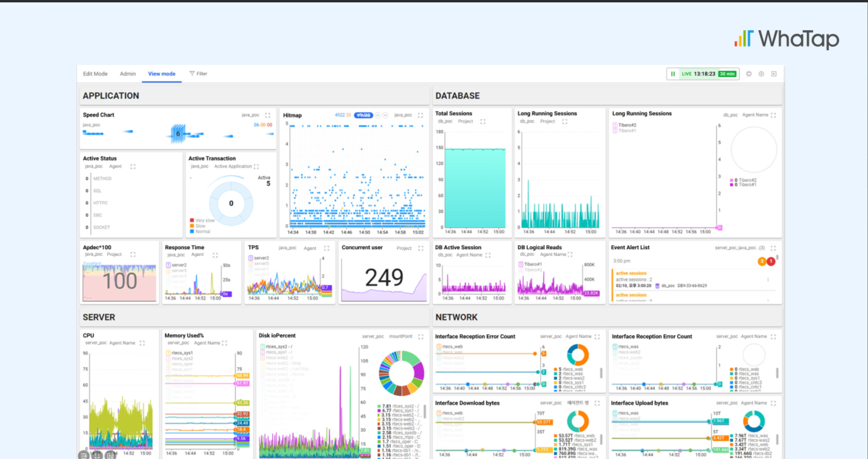Maximize the Disk ioPercent widget
This screenshot has width=868, height=459.
pos(421,337)
